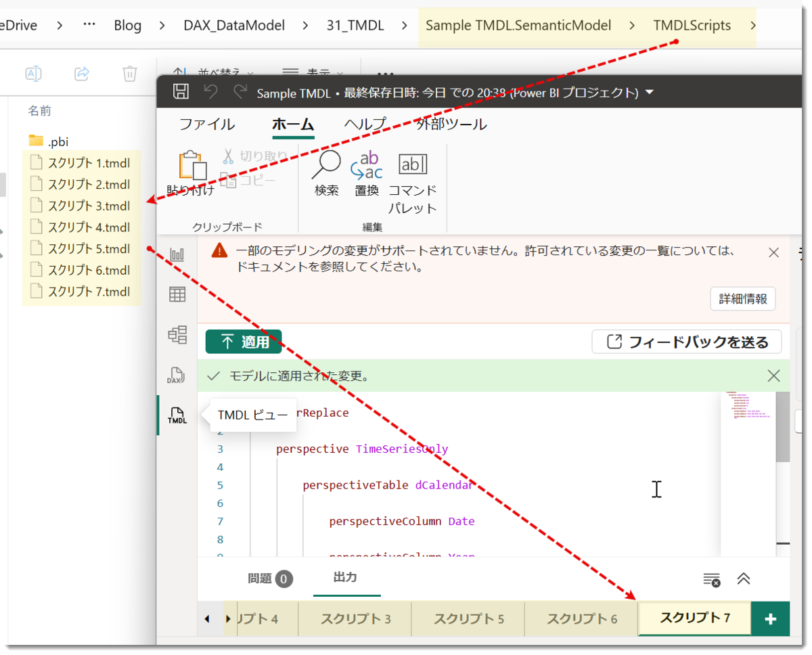
Task: Expand the breadcrumb ellipsis menu
Action: click(x=89, y=25)
